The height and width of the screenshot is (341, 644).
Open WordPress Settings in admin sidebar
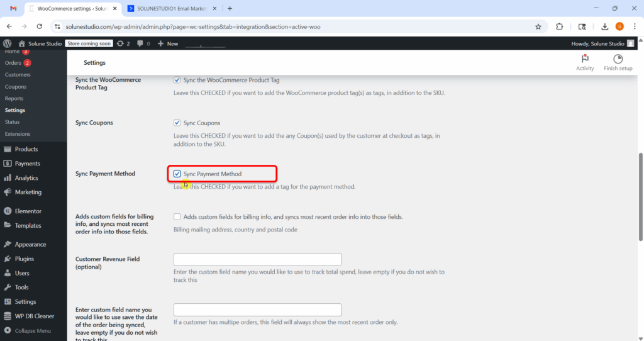[25, 301]
